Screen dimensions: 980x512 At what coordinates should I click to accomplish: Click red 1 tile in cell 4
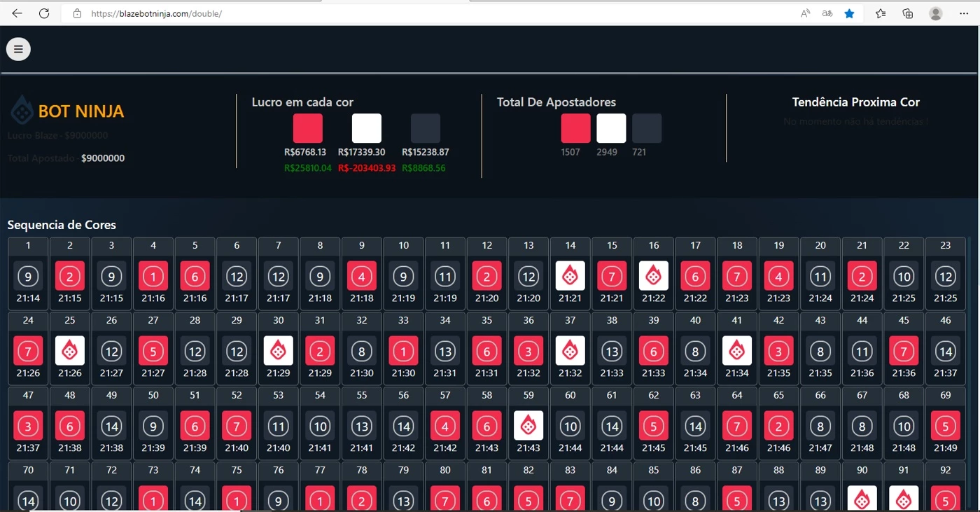[153, 276]
